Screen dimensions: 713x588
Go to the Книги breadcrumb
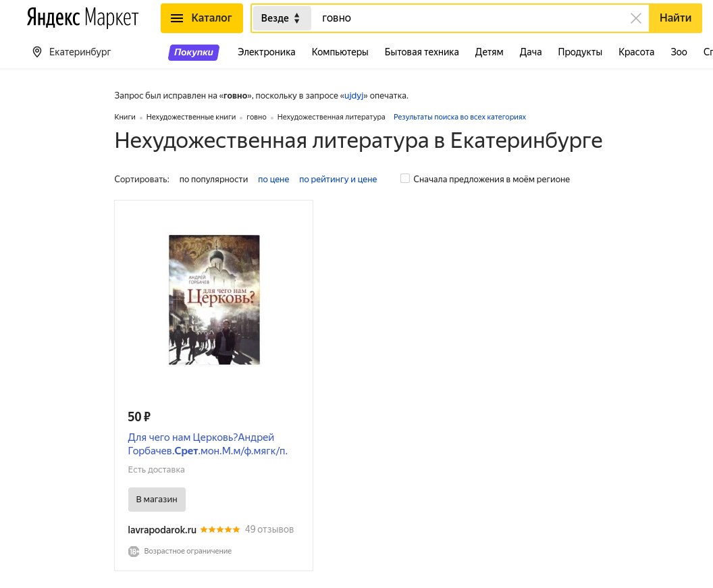click(125, 117)
